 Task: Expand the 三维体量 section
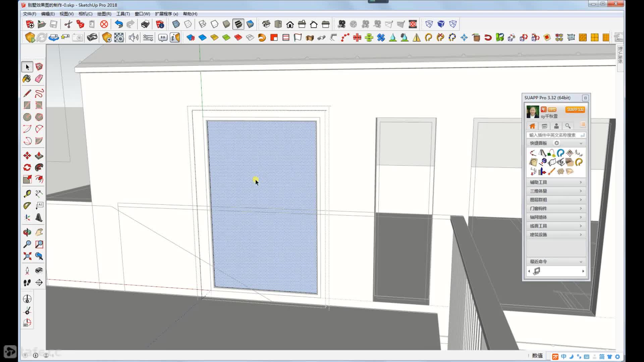(x=556, y=191)
